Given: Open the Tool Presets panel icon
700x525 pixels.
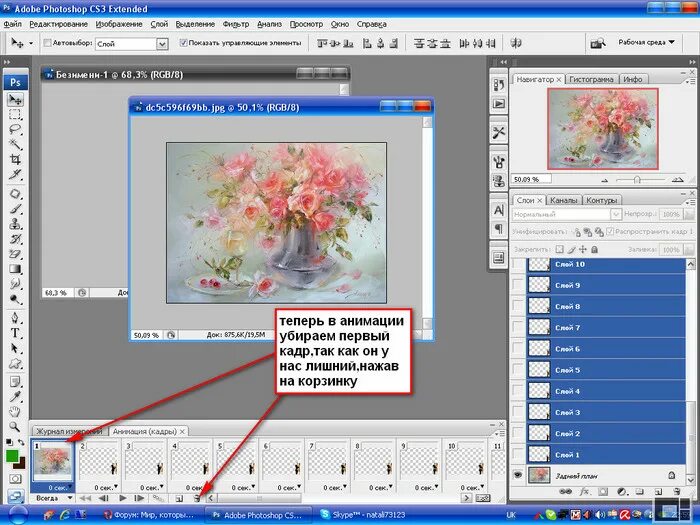Looking at the screenshot, I should (x=499, y=132).
